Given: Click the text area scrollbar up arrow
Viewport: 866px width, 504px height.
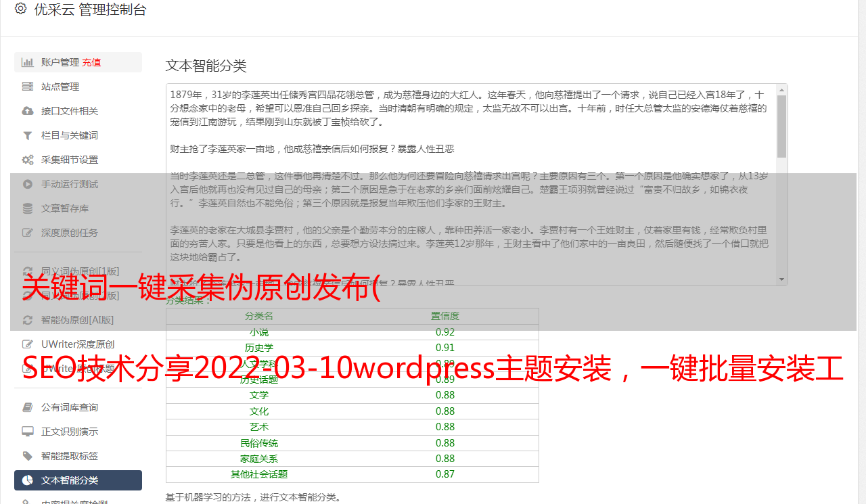Looking at the screenshot, I should click(781, 89).
